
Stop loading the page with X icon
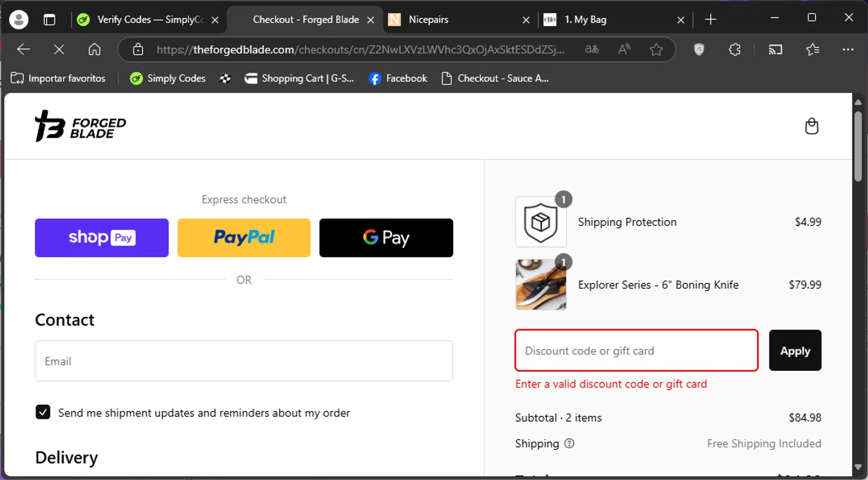point(59,50)
